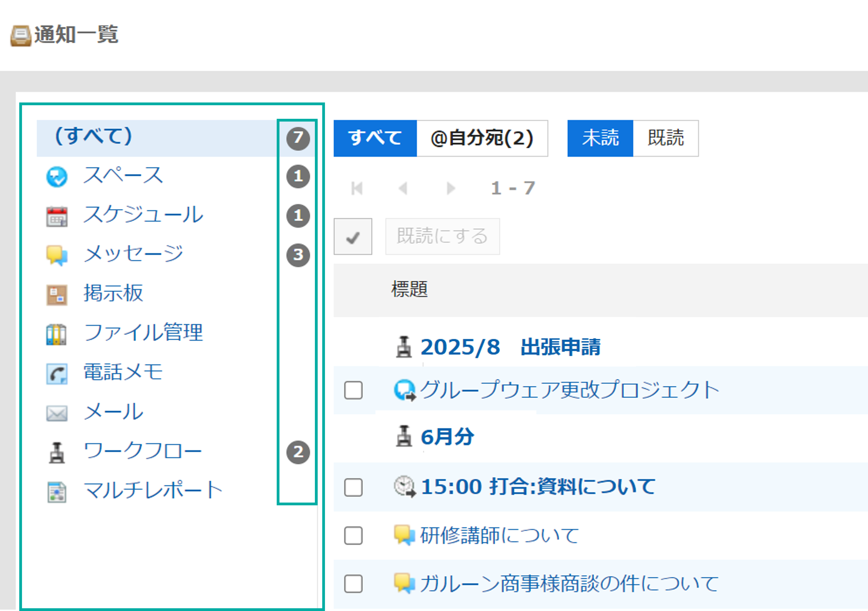868x611 pixels.
Task: Open the スケジュール category
Action: (x=143, y=215)
